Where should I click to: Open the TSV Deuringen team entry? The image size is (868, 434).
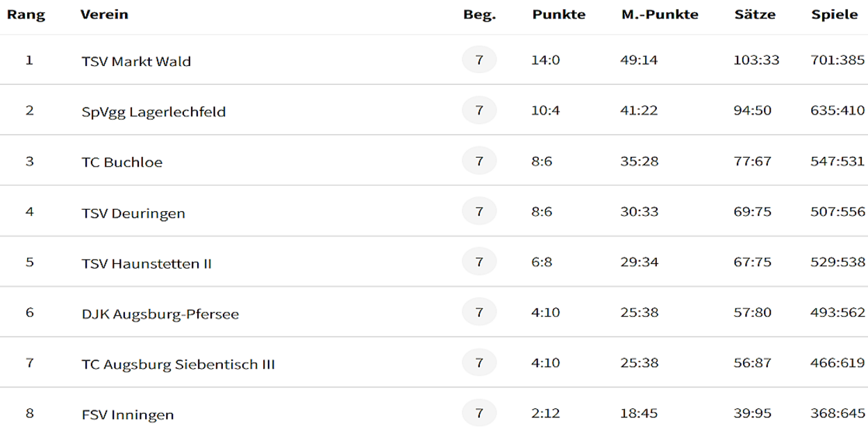tap(133, 213)
